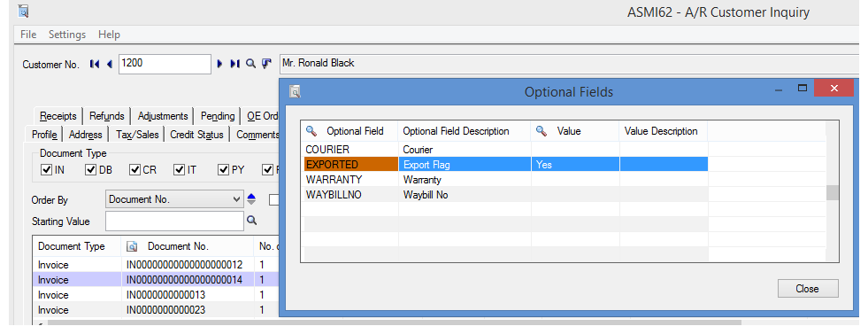This screenshot has height=334, width=868.
Task: Switch to the Refunds tab
Action: tap(107, 116)
